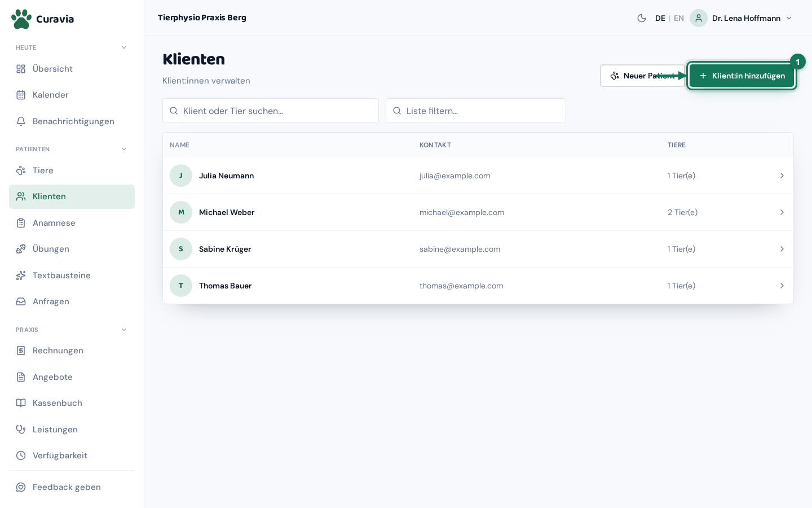Open the Leistungen link

pyautogui.click(x=72, y=430)
